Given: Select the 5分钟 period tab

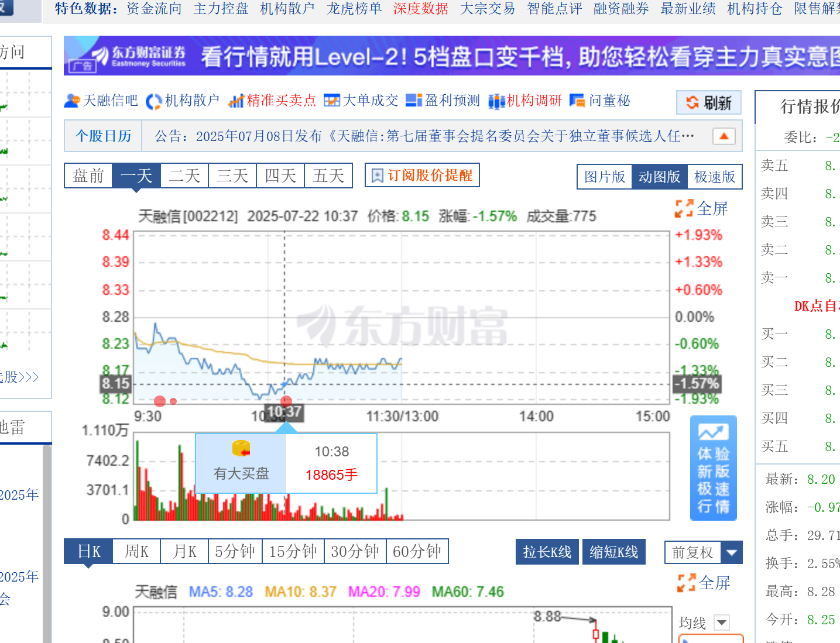Looking at the screenshot, I should pyautogui.click(x=235, y=551).
